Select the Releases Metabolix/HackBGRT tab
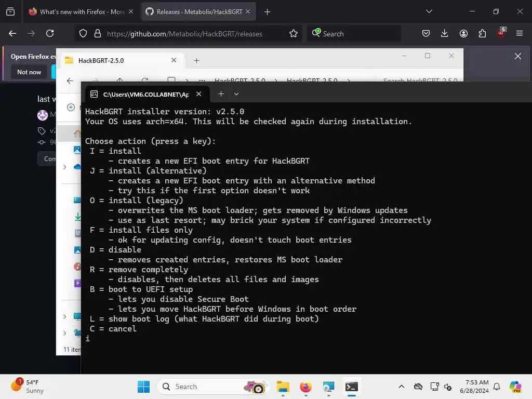532x399 pixels. click(x=199, y=12)
